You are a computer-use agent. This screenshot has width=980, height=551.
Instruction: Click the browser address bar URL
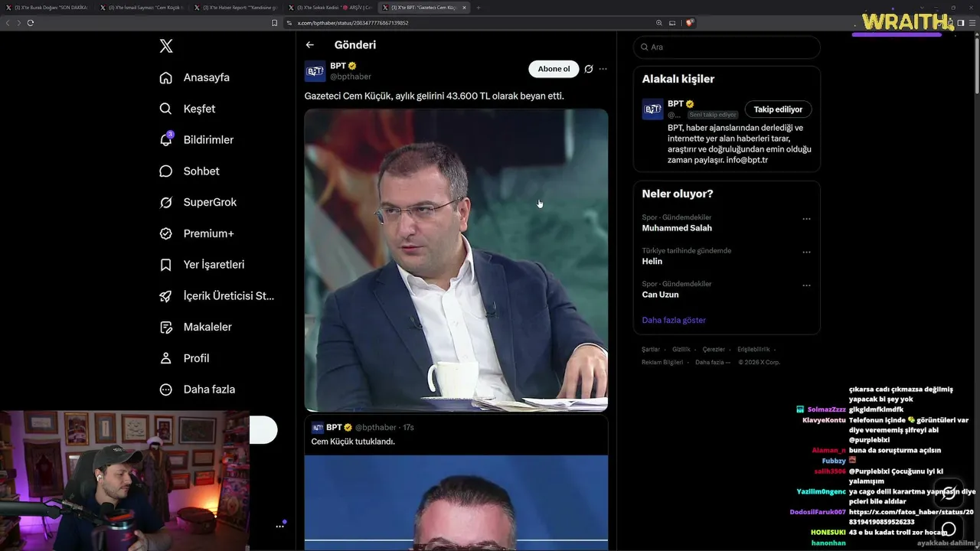click(353, 23)
